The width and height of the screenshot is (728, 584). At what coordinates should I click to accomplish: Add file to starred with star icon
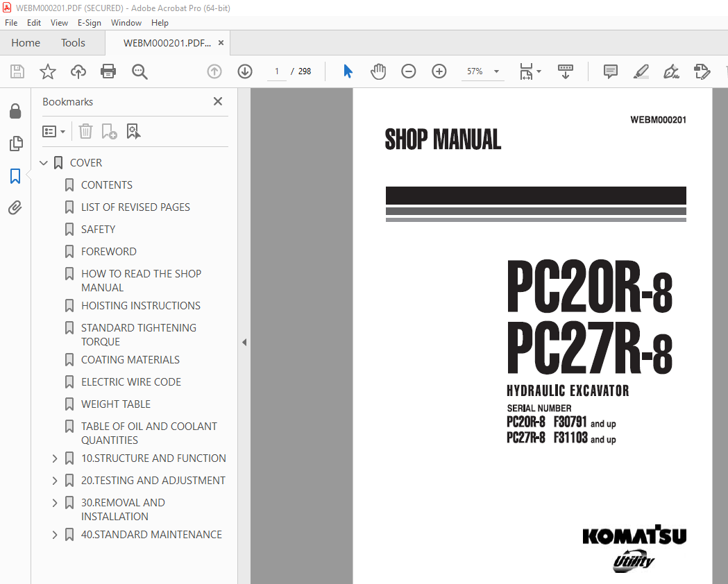point(47,71)
